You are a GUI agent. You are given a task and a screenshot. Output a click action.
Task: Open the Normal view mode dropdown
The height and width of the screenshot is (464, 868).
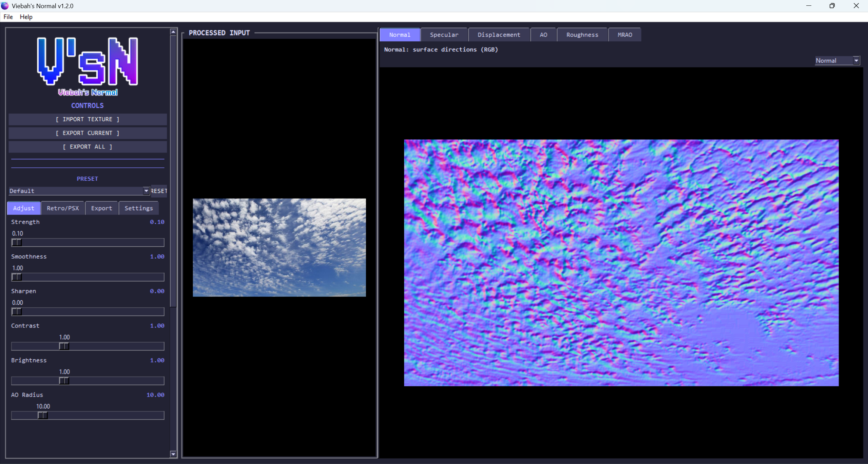click(836, 61)
